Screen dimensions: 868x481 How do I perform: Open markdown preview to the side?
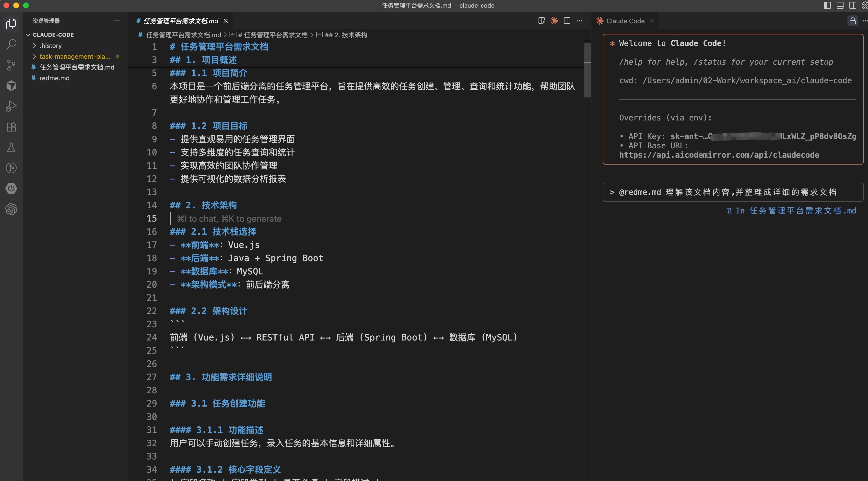541,21
